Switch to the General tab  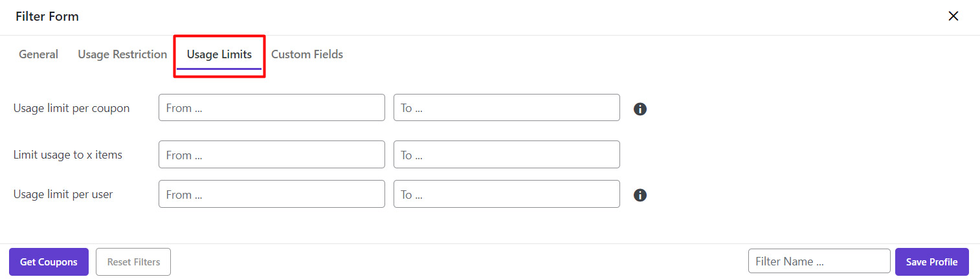[38, 54]
